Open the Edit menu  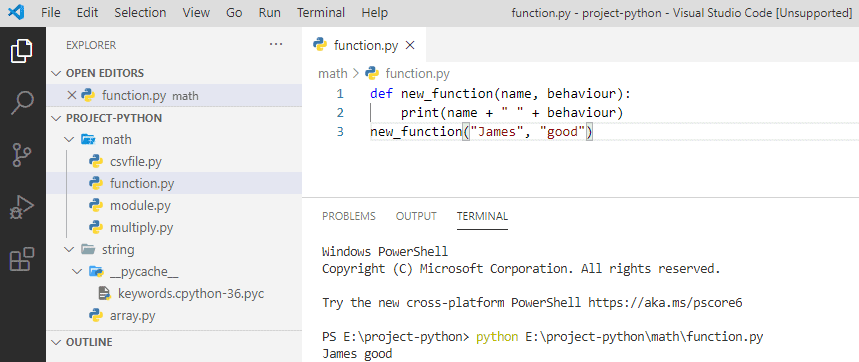87,13
